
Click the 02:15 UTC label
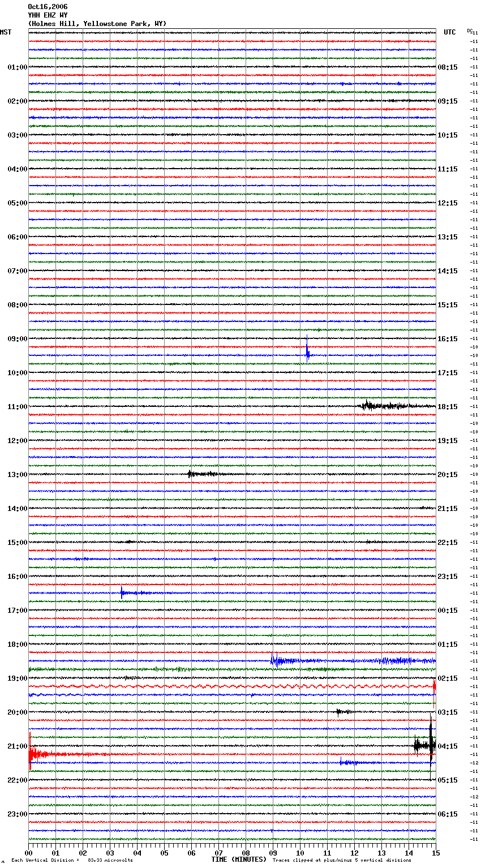(448, 678)
